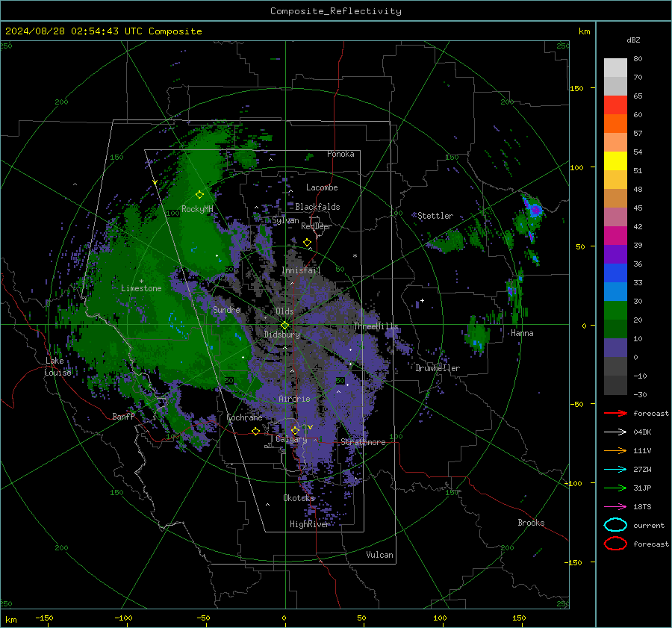The height and width of the screenshot is (628, 672).
Task: Click the red 'forecast' ellipse legend icon
Action: [615, 544]
